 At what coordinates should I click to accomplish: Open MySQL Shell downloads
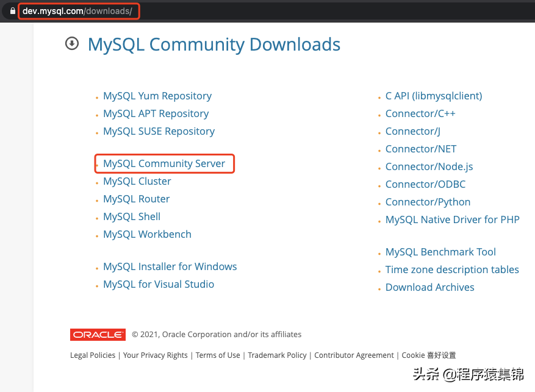coord(132,217)
